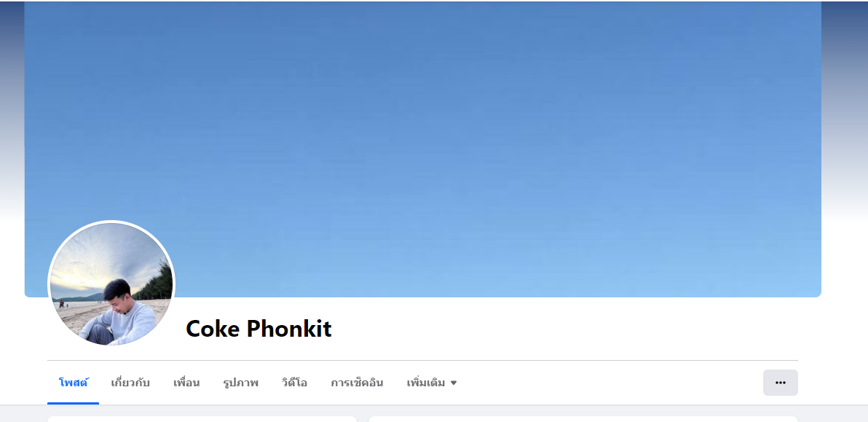Screen dimensions: 868x422
Task: Go to the เพื่อน tab
Action: coord(186,383)
